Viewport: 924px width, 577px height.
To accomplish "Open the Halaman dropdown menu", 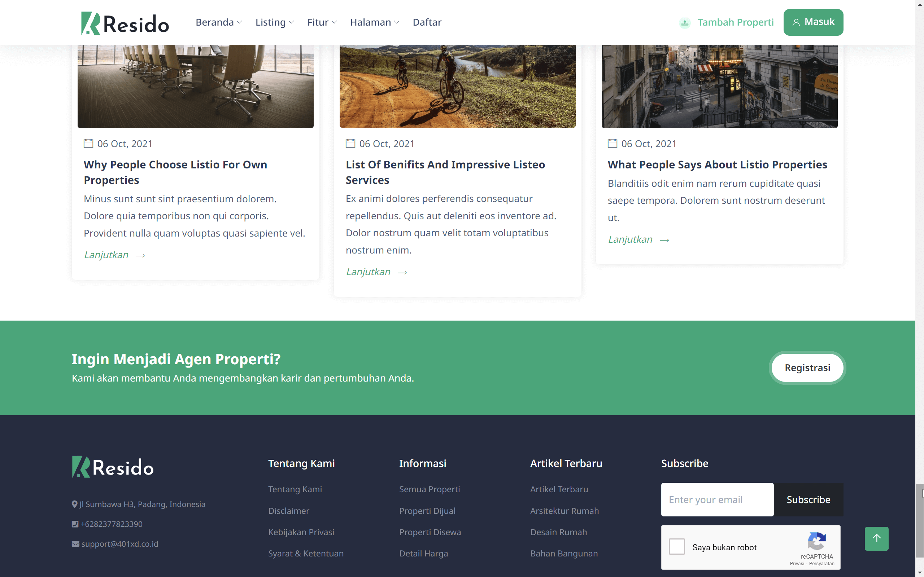I will point(374,22).
